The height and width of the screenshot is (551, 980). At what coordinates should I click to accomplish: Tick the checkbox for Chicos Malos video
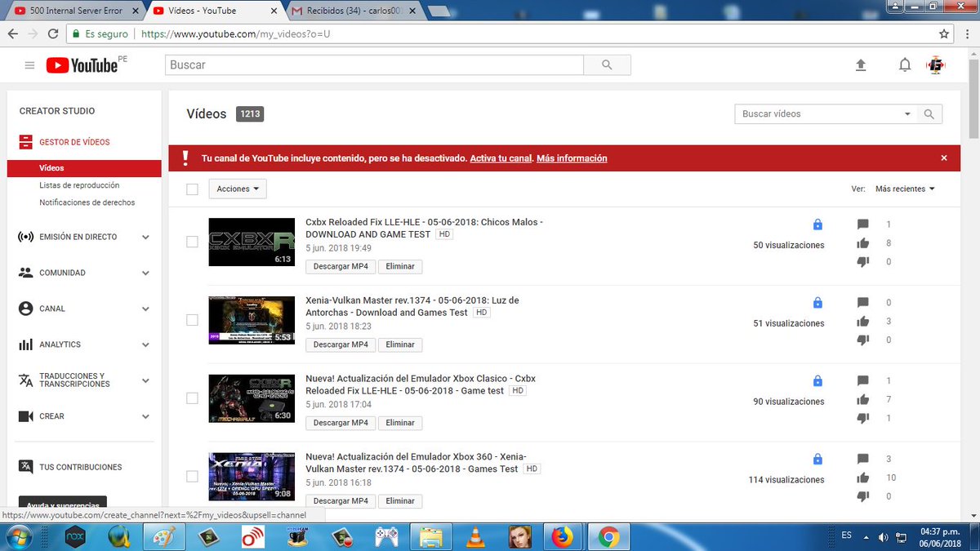point(192,242)
